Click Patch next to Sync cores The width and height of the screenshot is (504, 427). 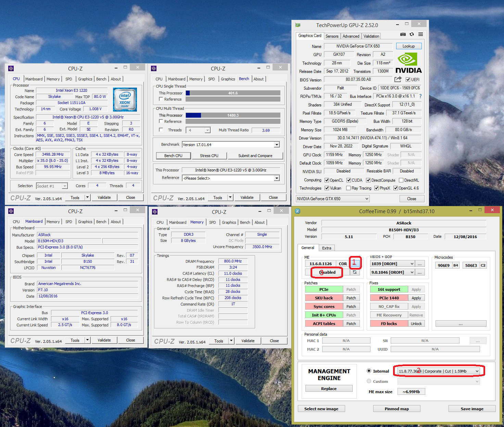tap(351, 307)
